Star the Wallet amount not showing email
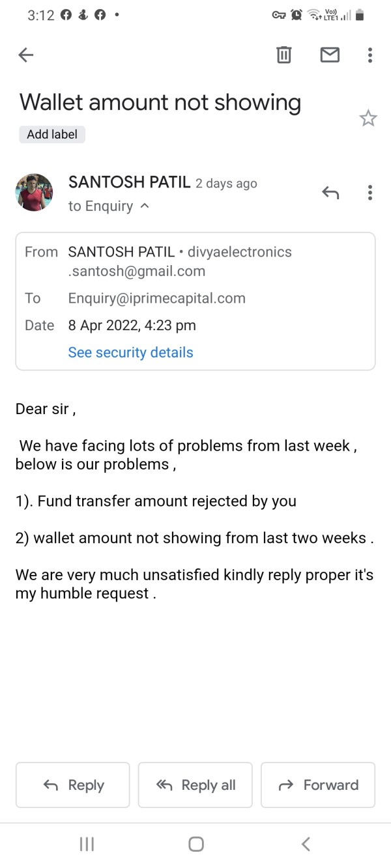This screenshot has height=868, width=391. point(368,118)
